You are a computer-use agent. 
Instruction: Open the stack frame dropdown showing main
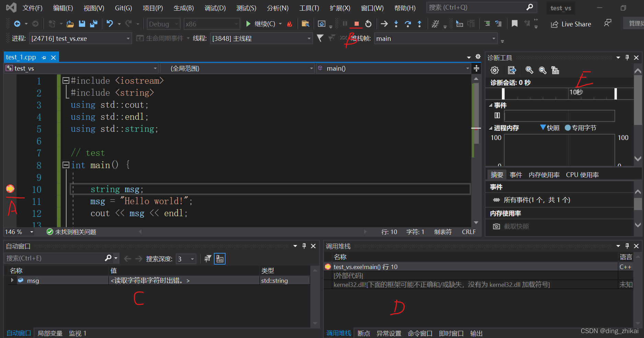(436, 38)
